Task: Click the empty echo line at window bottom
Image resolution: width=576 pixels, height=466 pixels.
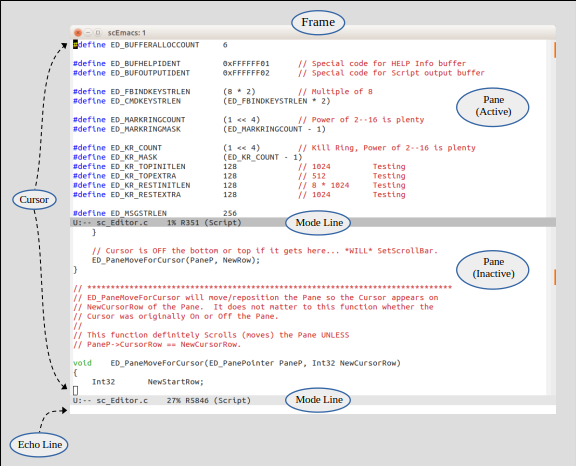Action: [313, 410]
